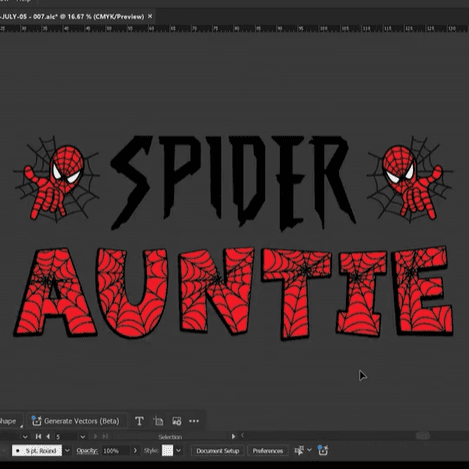The height and width of the screenshot is (469, 469).
Task: Expand the Opacity value arrow
Action: coord(135,451)
